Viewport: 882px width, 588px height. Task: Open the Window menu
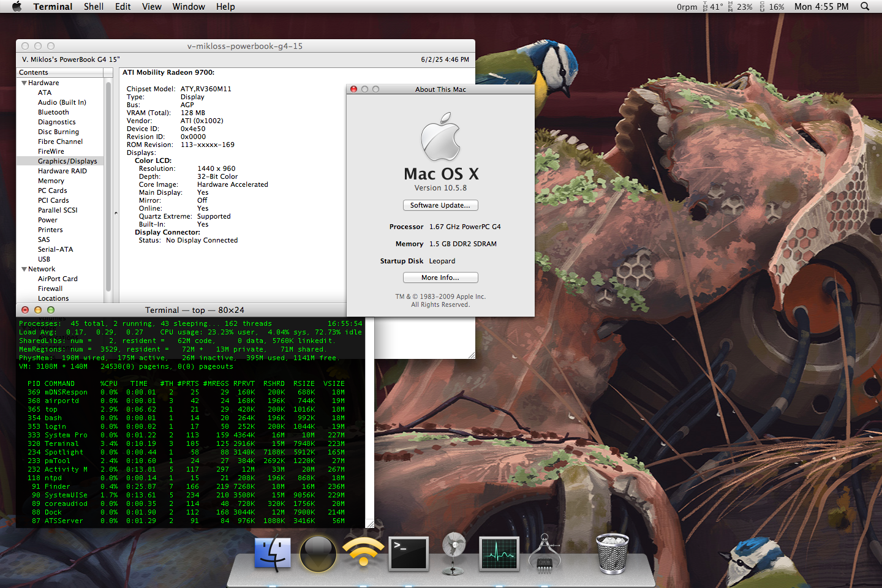click(x=189, y=7)
